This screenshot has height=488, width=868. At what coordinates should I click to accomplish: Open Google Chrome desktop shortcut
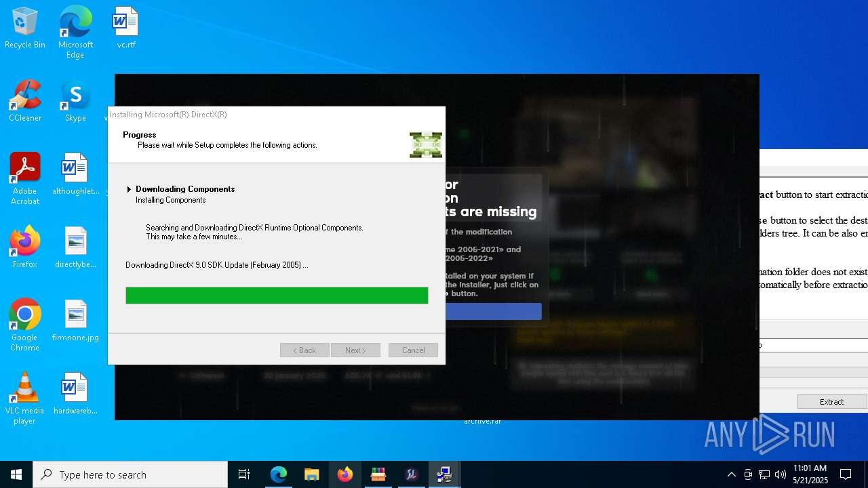25,326
